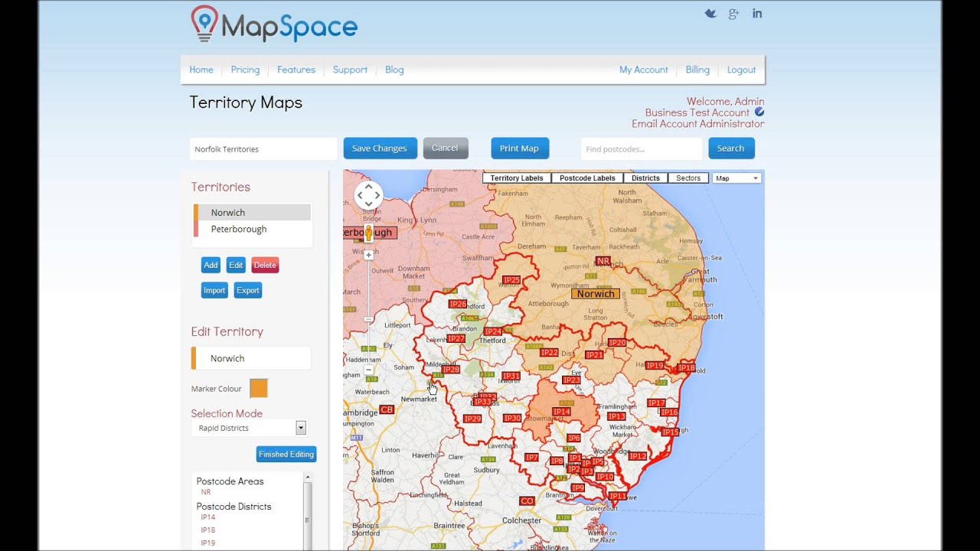Select the Street View pegman icon
Screen dimensions: 980x551
(368, 233)
